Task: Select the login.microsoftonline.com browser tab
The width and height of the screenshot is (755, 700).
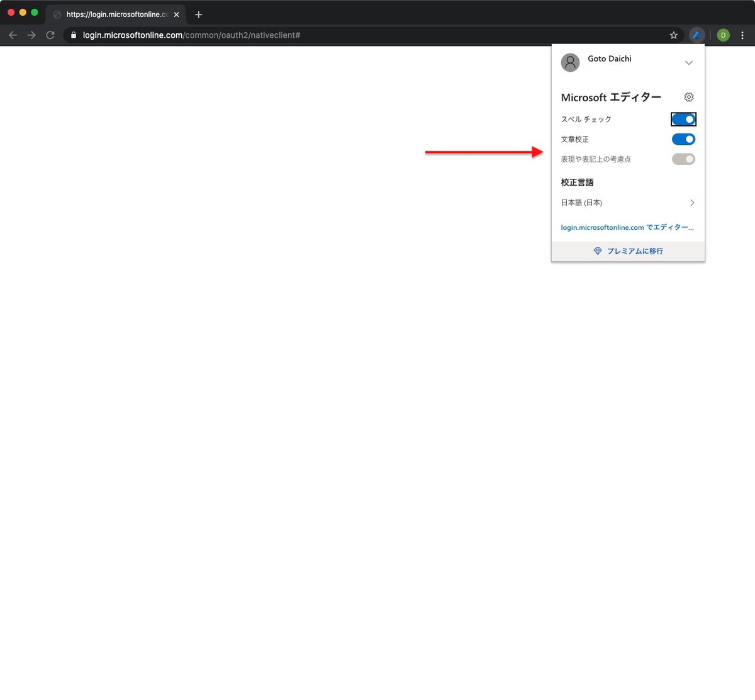Action: click(116, 14)
